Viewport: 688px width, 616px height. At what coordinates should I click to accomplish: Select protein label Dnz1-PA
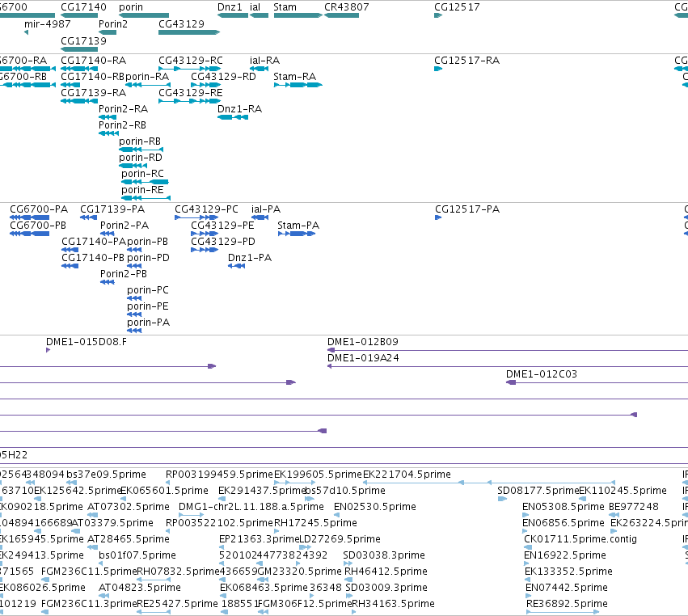(x=250, y=258)
